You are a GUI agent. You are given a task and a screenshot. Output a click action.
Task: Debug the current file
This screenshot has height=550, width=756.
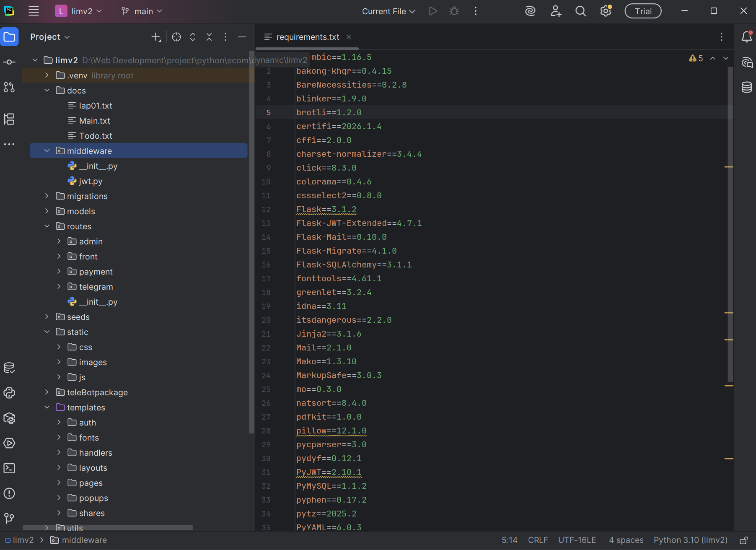(454, 11)
